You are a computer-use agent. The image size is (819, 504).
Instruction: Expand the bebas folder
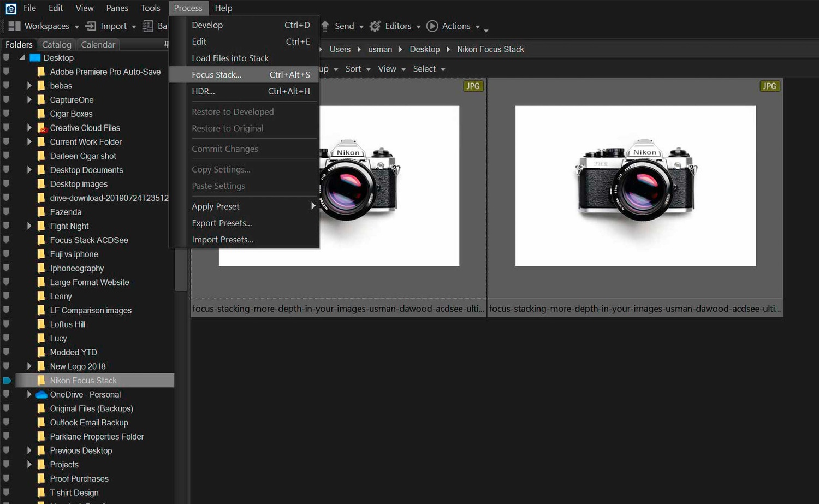[29, 86]
